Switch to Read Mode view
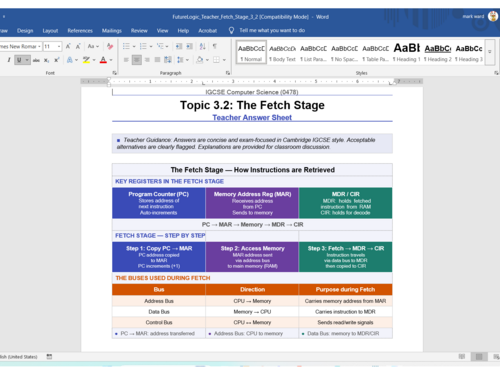 click(462, 357)
